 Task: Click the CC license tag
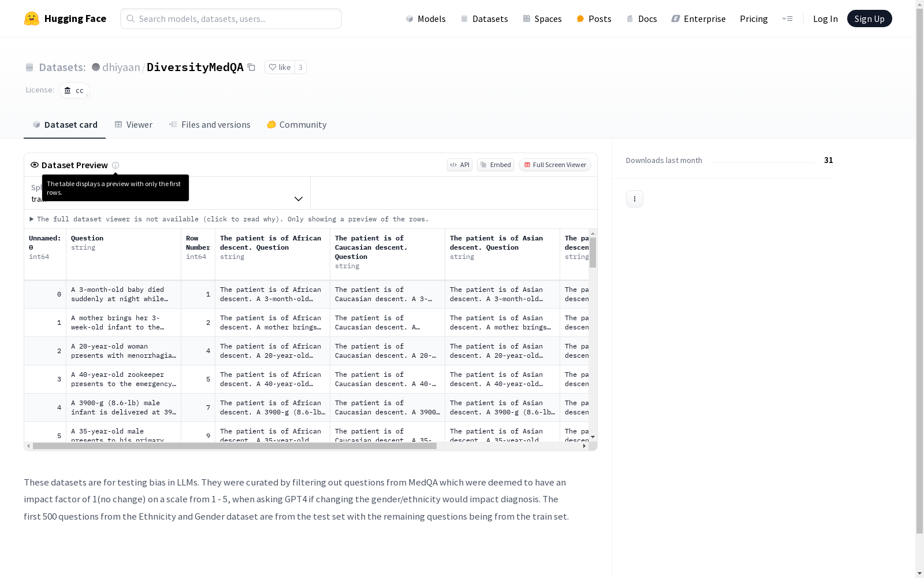tap(74, 90)
